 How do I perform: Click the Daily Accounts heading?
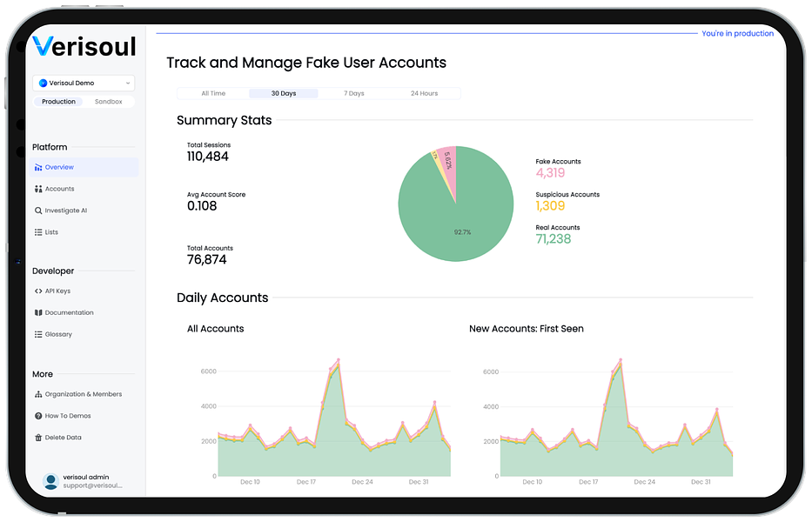[223, 298]
